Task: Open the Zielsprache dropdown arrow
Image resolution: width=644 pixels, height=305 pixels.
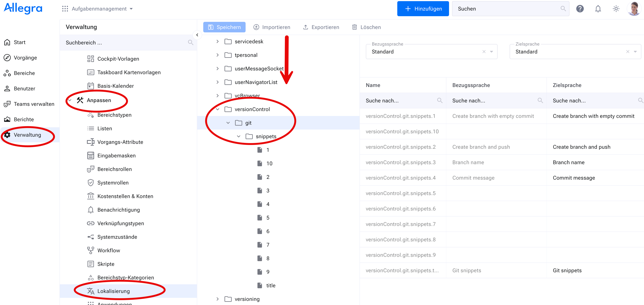Action: tap(635, 52)
